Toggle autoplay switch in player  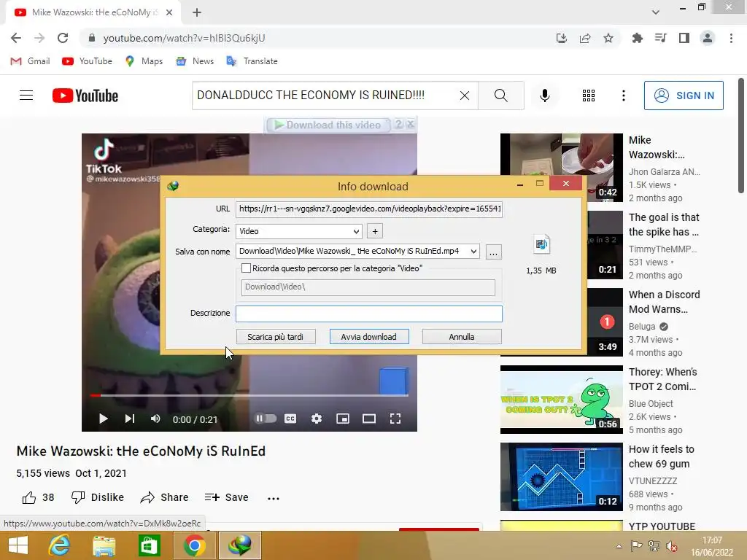(x=266, y=419)
